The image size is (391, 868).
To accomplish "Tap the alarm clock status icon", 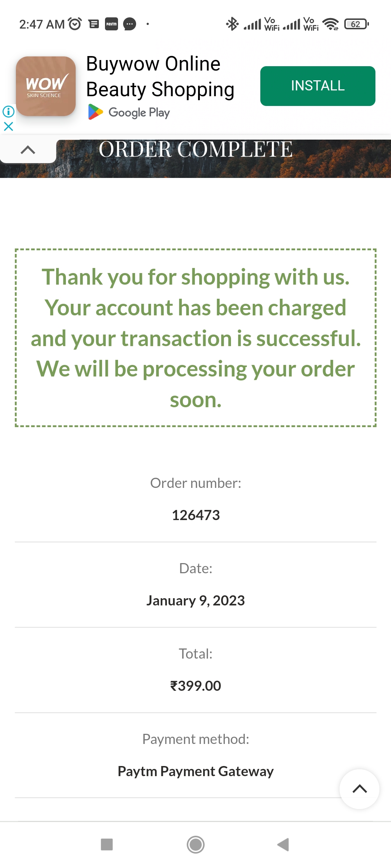I will [x=75, y=24].
